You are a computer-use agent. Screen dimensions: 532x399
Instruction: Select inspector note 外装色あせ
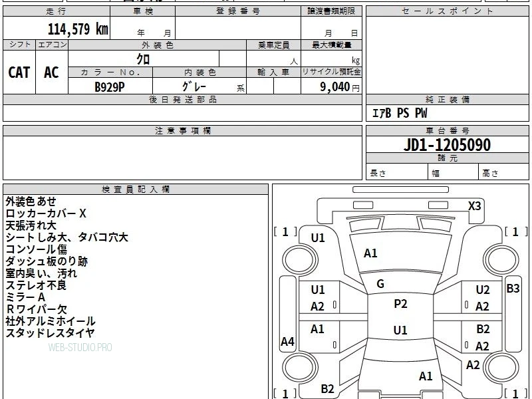(x=31, y=201)
